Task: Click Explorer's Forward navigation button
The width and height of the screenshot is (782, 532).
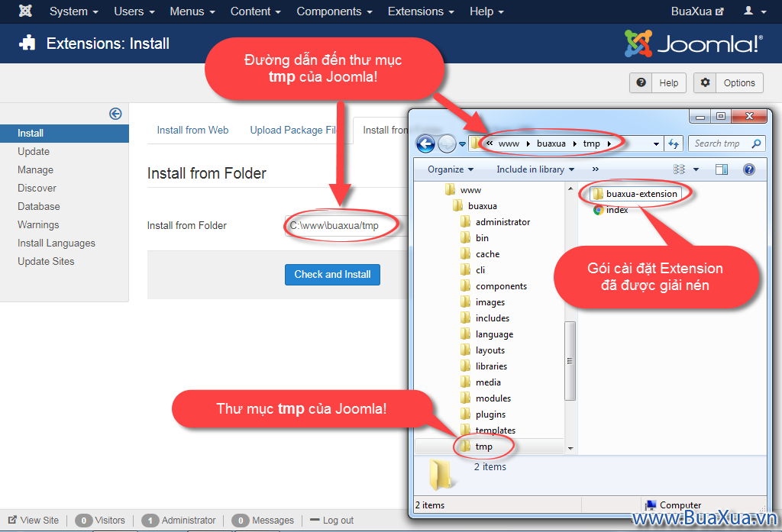Action: (x=447, y=144)
